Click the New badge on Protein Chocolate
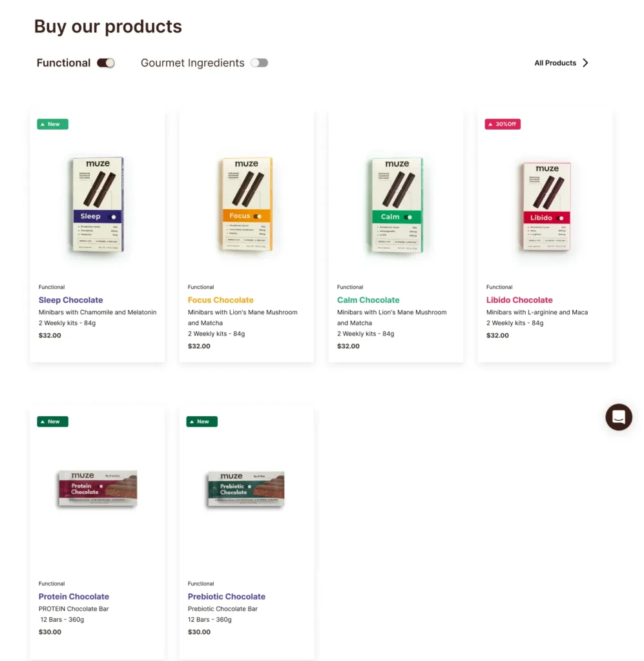The width and height of the screenshot is (644, 661). click(x=52, y=422)
